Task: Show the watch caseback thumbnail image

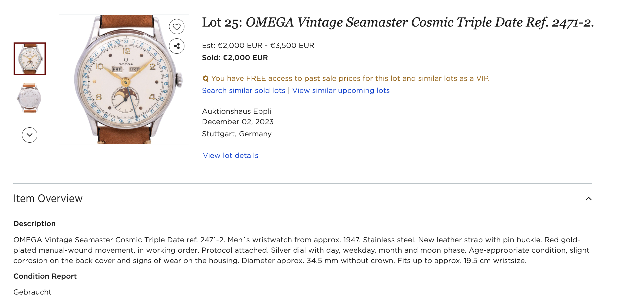Action: (29, 98)
